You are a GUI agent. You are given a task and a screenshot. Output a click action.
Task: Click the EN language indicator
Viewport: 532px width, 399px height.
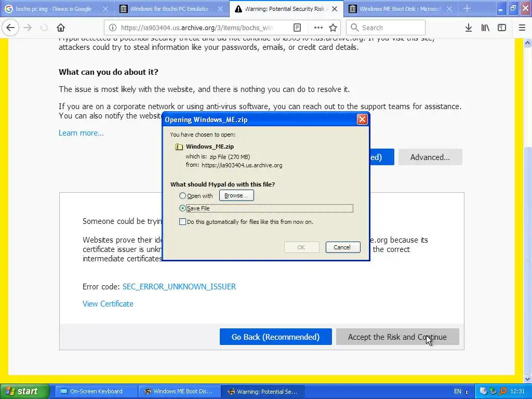(457, 392)
